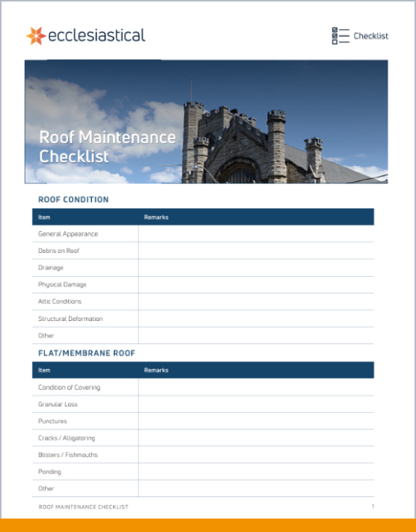Click the ecclesiastical wordmark text
Screen dimensions: 416x532
(97, 35)
